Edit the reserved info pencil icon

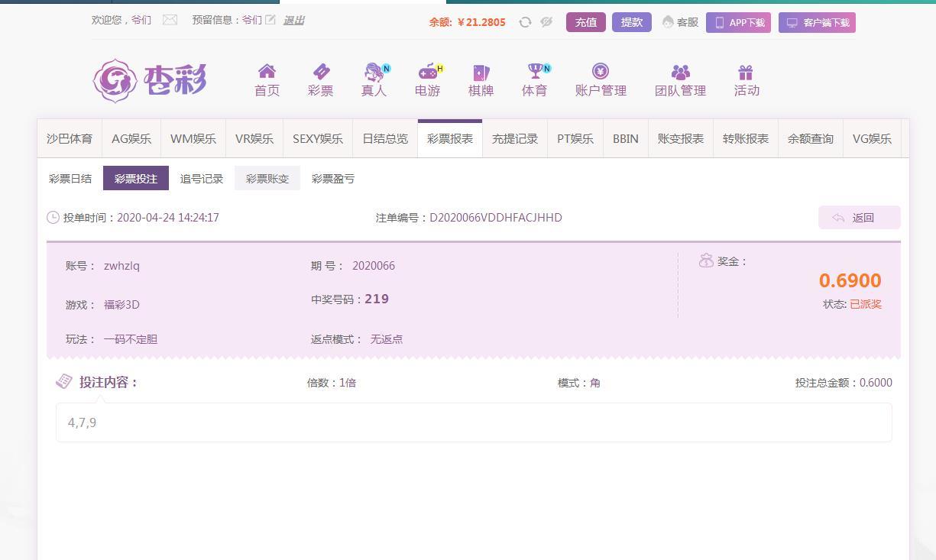point(270,20)
